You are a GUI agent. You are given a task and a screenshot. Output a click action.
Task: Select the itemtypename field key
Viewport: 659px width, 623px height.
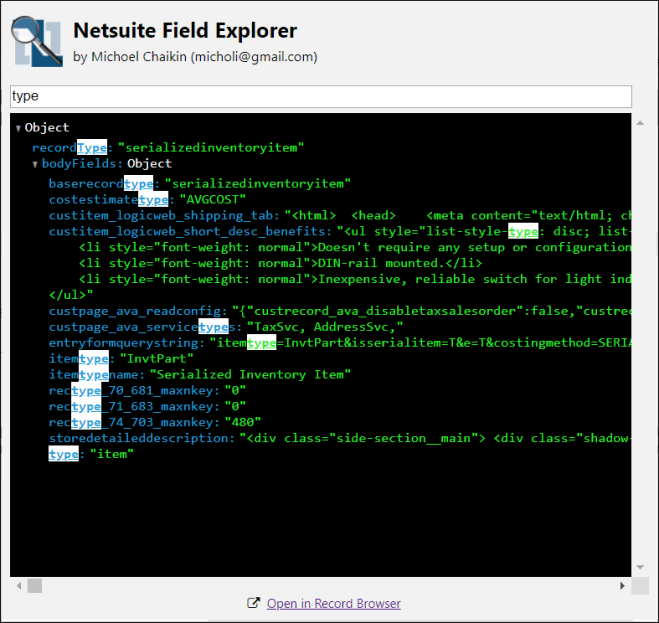[94, 374]
